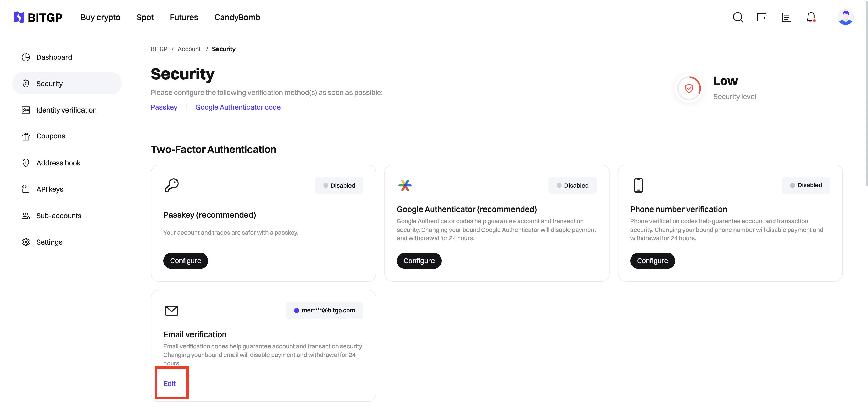Open the orders document icon
868x416 pixels.
[787, 17]
